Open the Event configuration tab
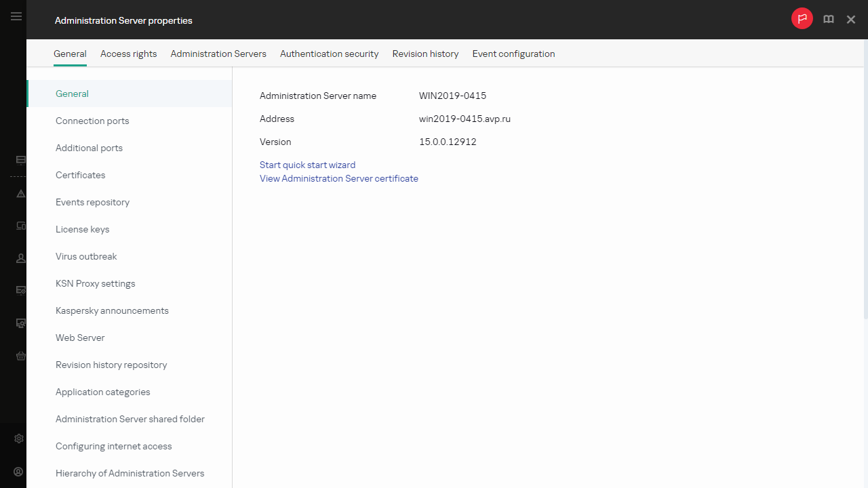 coord(513,54)
